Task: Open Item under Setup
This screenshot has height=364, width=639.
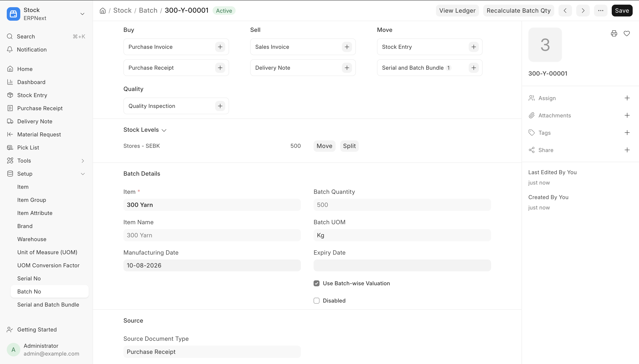Action: click(49, 187)
